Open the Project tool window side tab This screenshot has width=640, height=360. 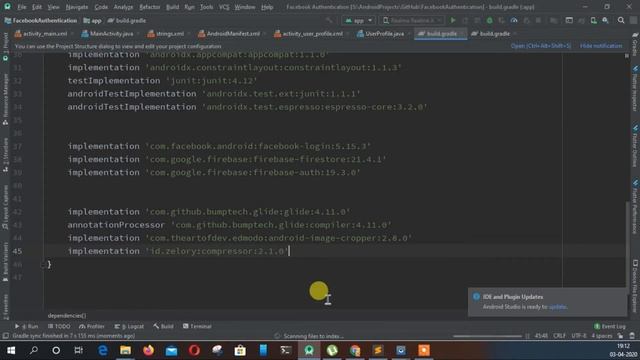[5, 47]
